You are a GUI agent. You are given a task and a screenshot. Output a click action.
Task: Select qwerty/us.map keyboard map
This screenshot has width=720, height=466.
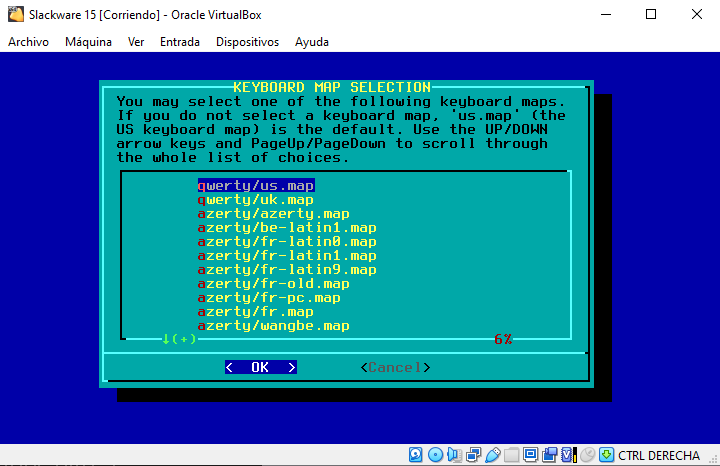[256, 185]
